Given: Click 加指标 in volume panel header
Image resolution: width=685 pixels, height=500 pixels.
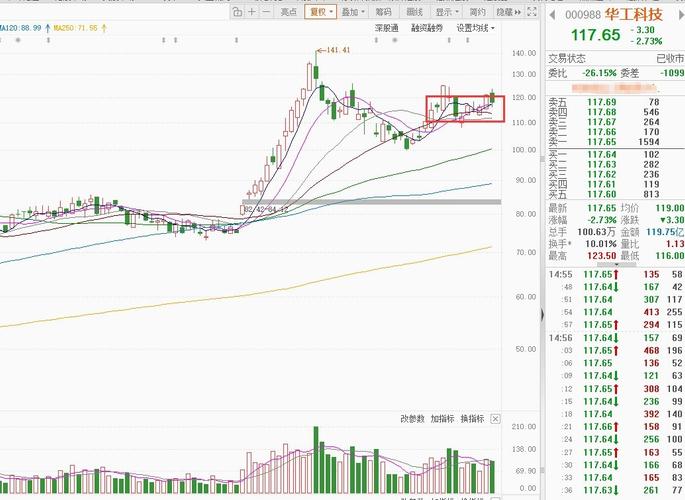Looking at the screenshot, I should 442,419.
